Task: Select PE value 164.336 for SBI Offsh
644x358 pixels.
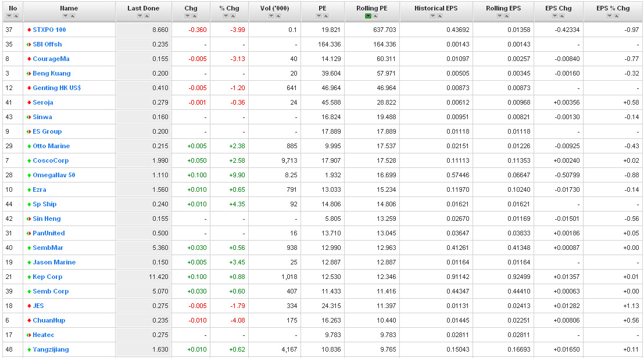Action: (330, 44)
